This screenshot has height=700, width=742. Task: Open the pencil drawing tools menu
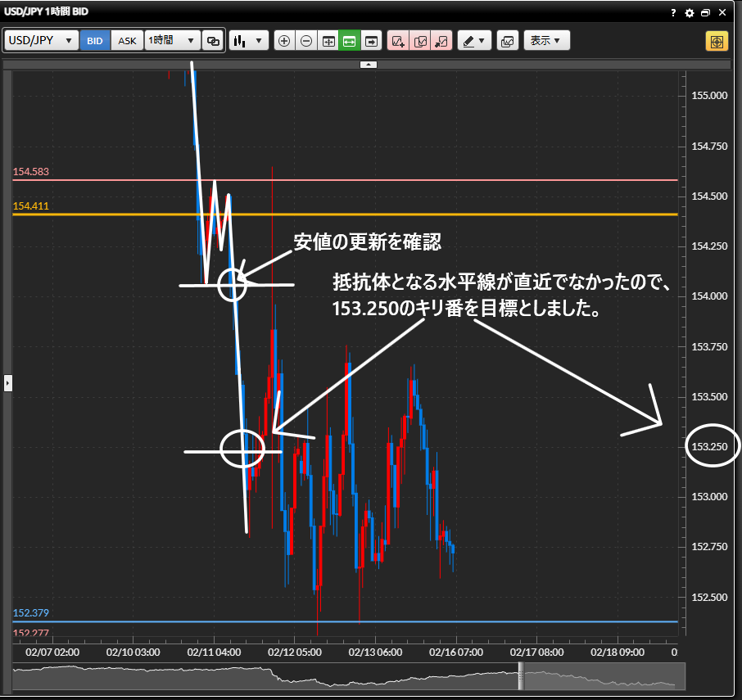[473, 41]
